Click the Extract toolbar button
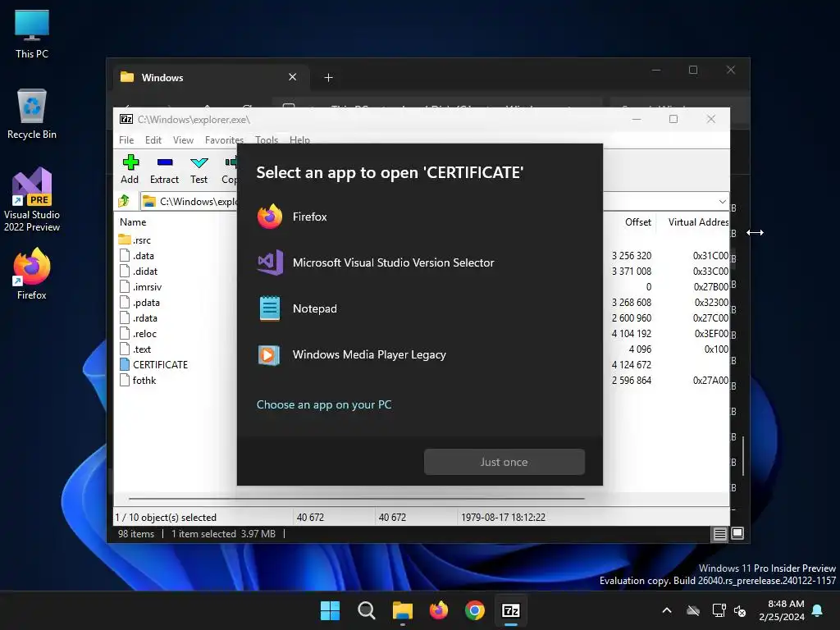The height and width of the screenshot is (630, 840). (x=164, y=169)
